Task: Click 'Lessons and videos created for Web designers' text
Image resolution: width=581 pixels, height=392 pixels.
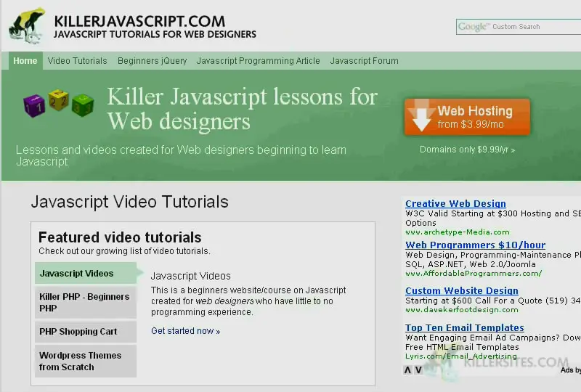Action: click(181, 155)
